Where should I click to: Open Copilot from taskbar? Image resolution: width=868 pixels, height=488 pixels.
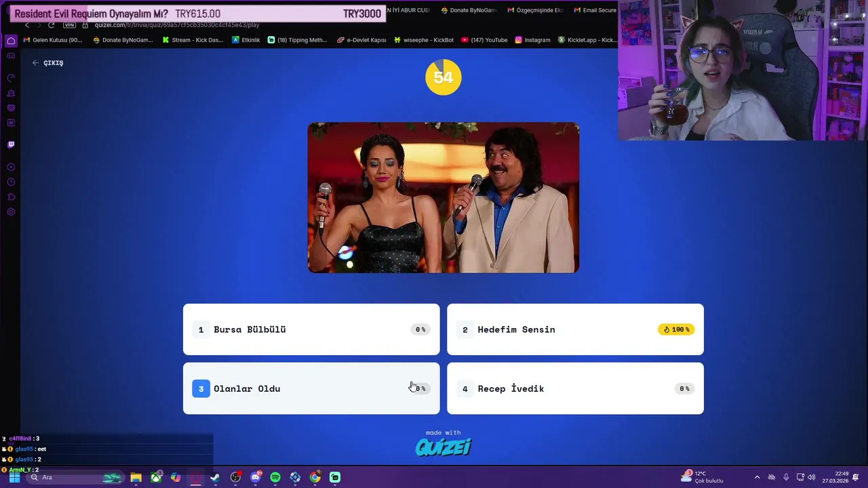176,477
